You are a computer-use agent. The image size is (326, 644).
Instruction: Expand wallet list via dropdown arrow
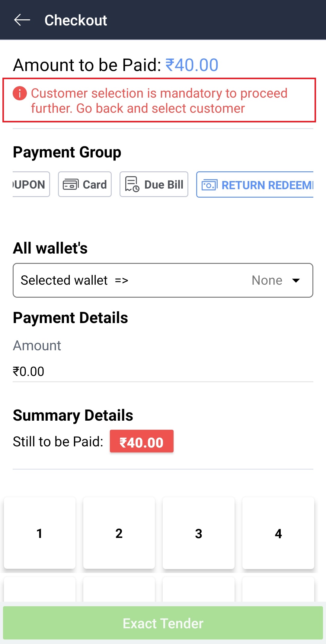pyautogui.click(x=296, y=280)
